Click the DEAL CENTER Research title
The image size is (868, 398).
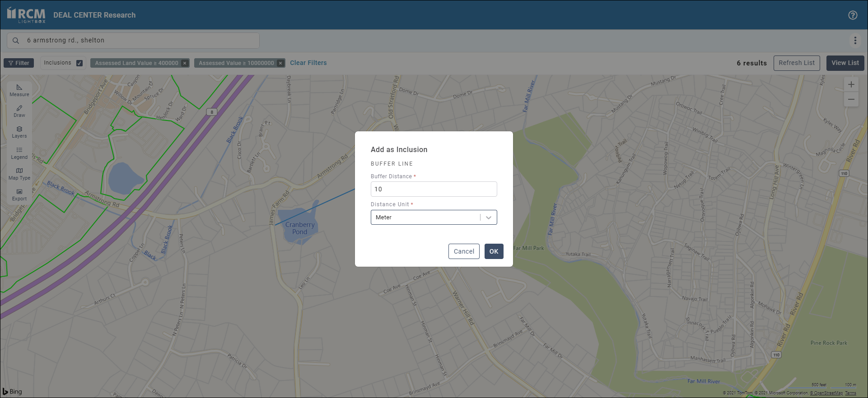(94, 15)
